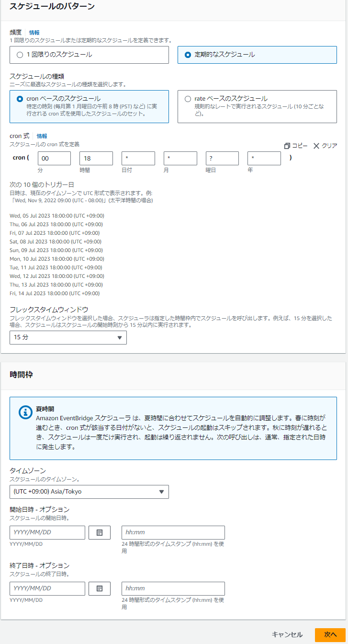Click the orange 次へ button
This screenshot has width=348, height=644.
[330, 634]
